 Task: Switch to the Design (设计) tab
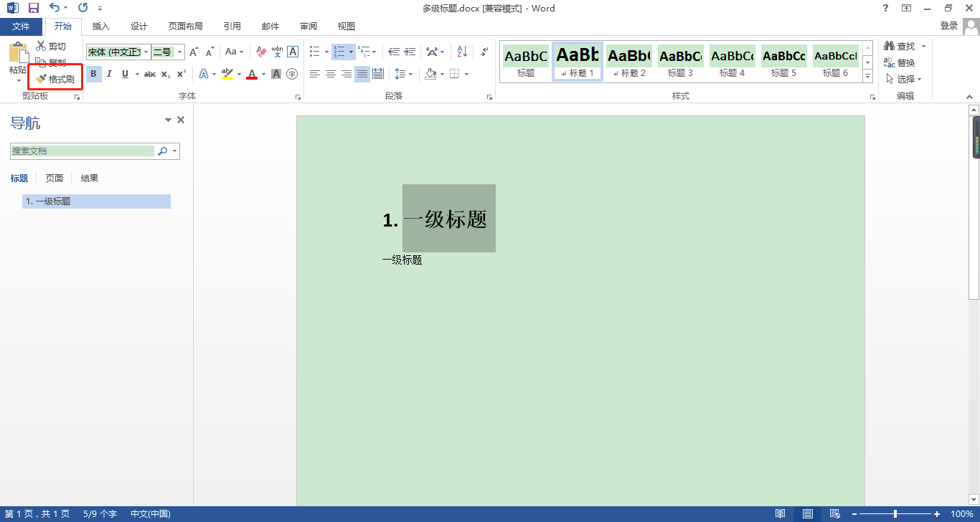139,27
